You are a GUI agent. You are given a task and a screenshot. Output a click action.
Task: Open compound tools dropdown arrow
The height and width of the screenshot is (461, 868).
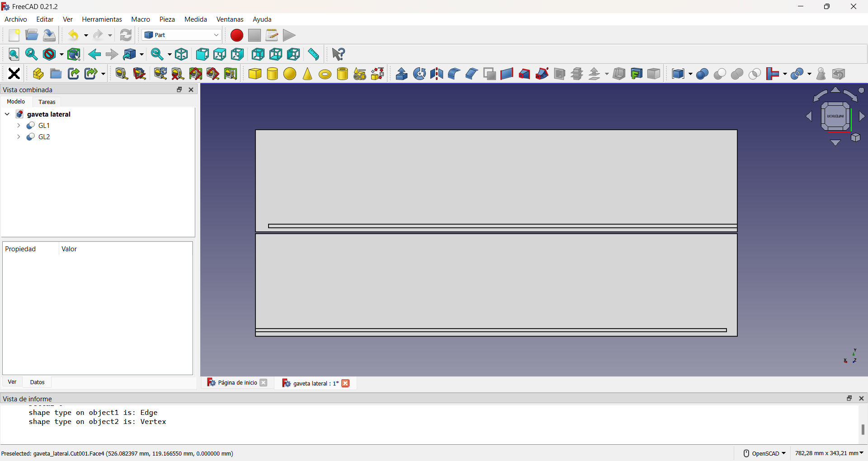point(691,74)
